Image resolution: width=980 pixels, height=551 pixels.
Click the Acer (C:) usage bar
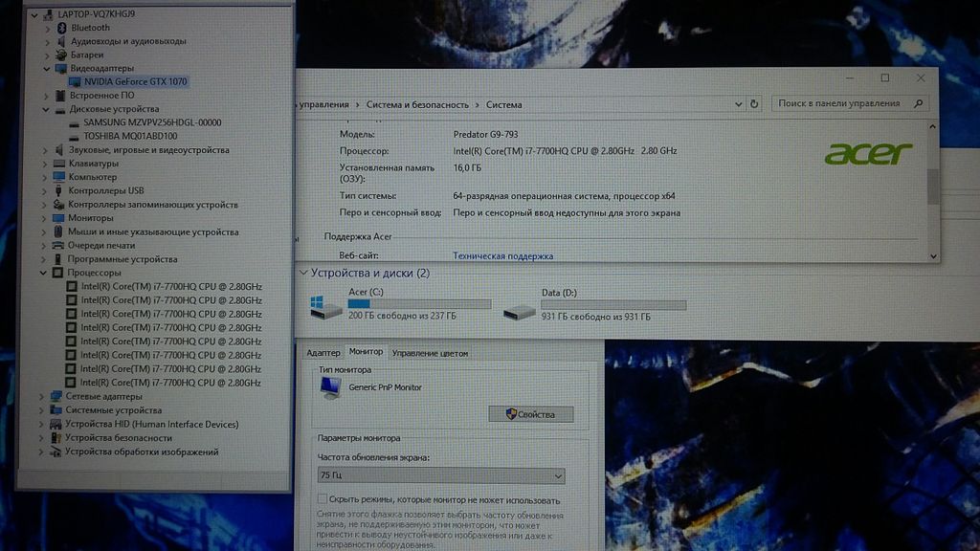coord(419,304)
